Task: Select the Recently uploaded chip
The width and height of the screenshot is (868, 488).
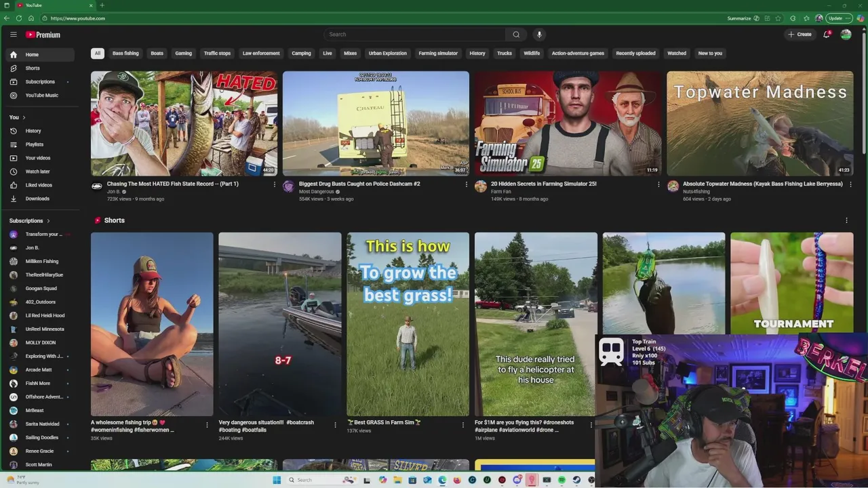Action: (635, 54)
